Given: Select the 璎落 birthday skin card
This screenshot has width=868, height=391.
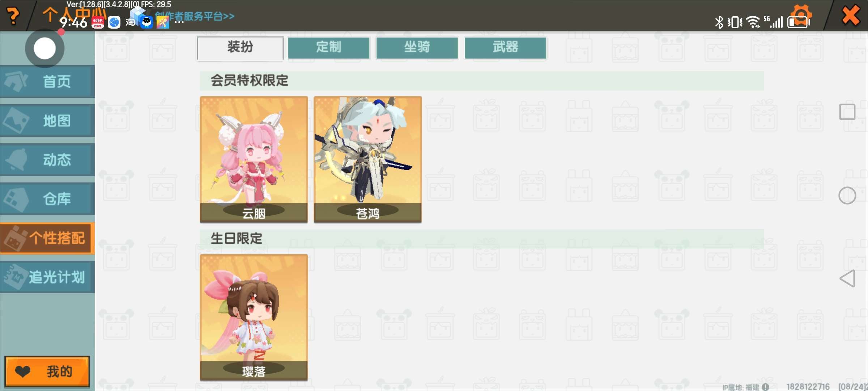Looking at the screenshot, I should tap(254, 317).
